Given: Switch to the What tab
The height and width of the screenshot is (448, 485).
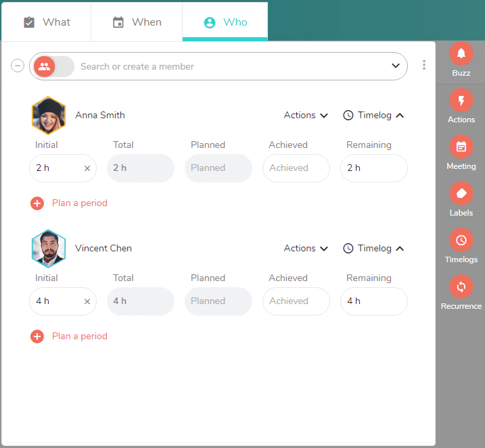Looking at the screenshot, I should pyautogui.click(x=47, y=22).
